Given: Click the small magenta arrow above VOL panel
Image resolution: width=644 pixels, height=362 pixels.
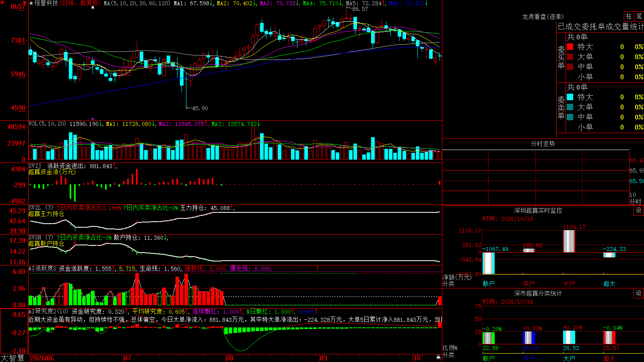Looking at the screenshot, I should (x=92, y=119).
